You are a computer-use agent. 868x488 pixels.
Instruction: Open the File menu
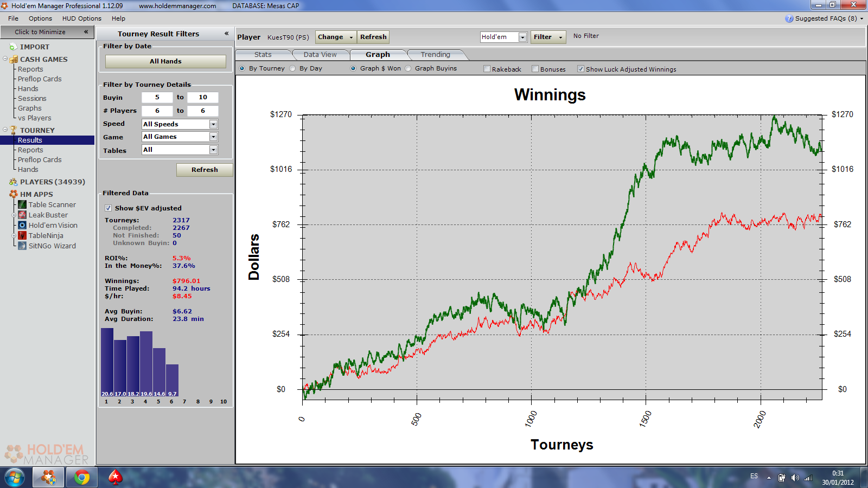pos(13,18)
